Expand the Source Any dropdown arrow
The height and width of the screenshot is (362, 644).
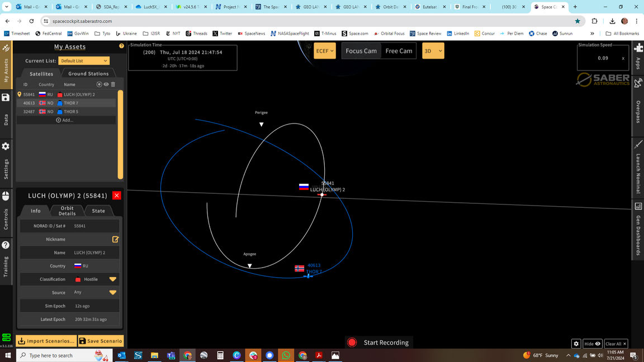coord(112,293)
